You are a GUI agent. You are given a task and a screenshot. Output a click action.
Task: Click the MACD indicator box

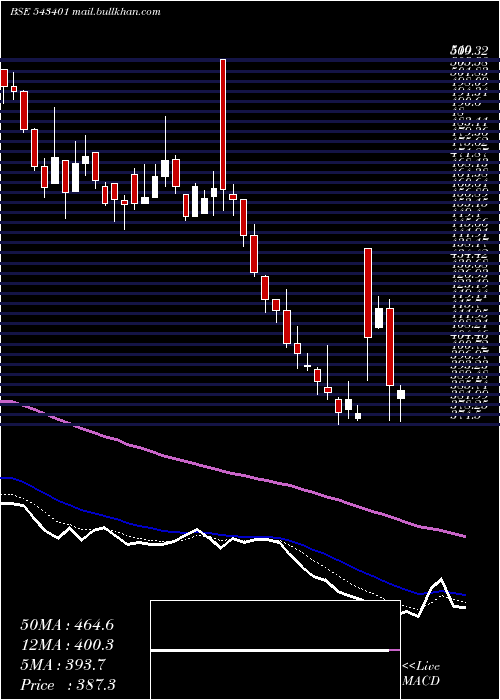click(275, 650)
